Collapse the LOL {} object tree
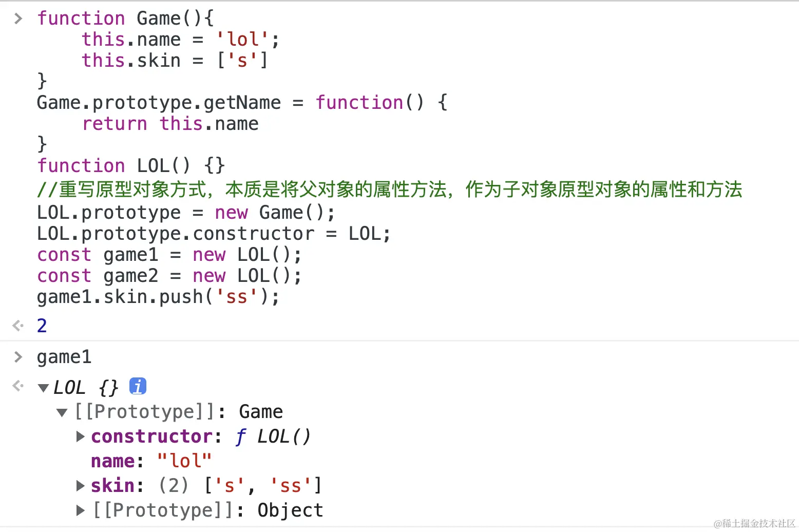This screenshot has width=799, height=532. pyautogui.click(x=44, y=388)
